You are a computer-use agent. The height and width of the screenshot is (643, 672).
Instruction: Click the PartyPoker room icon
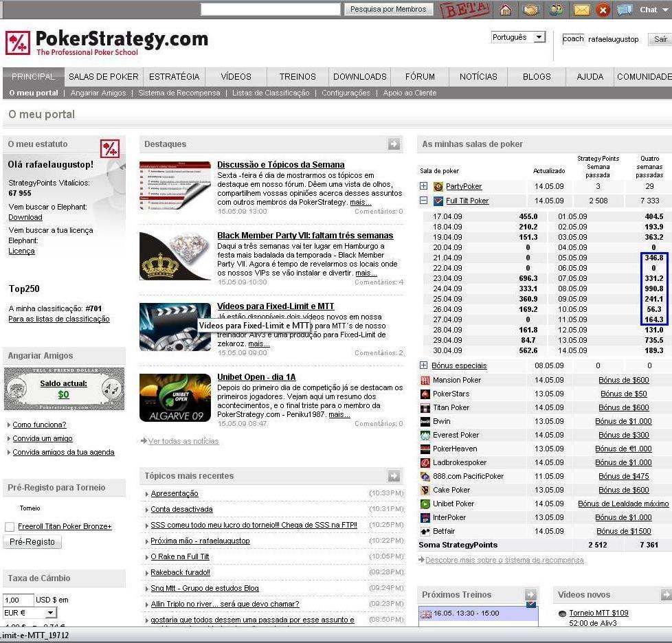[x=438, y=186]
